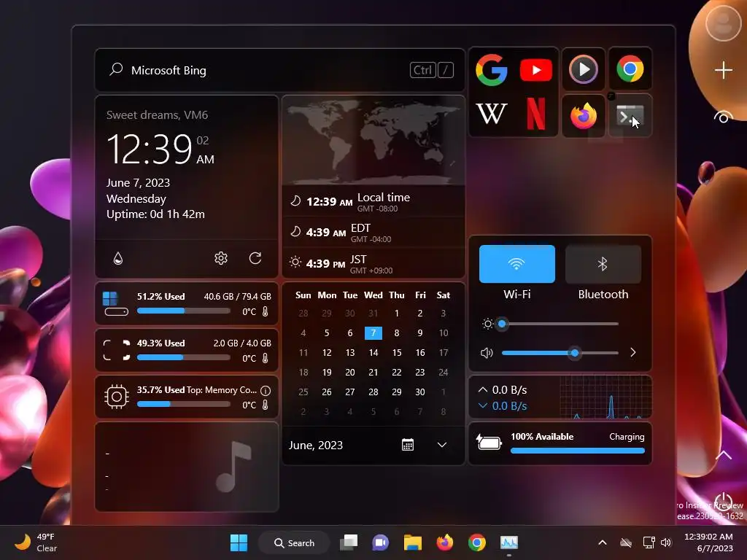747x560 pixels.
Task: Click the plus icon on right sidebar
Action: (723, 70)
